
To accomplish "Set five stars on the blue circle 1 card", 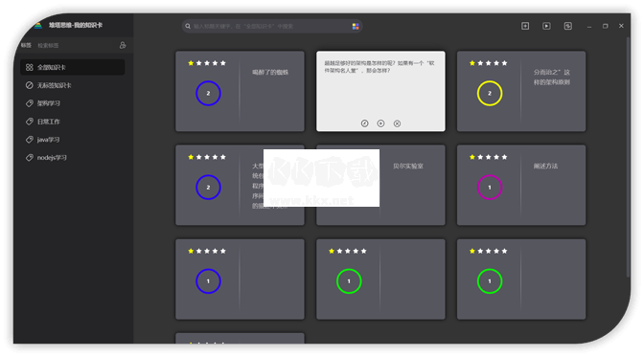I will click(223, 251).
